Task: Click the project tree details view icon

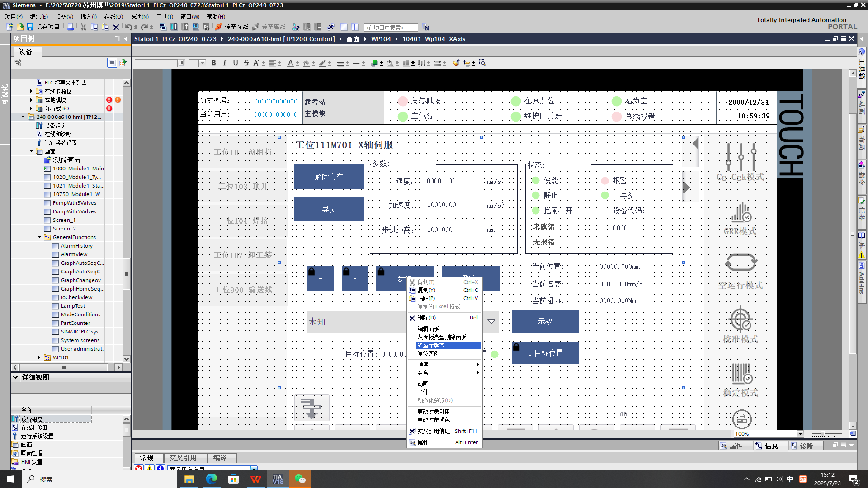Action: click(x=112, y=63)
